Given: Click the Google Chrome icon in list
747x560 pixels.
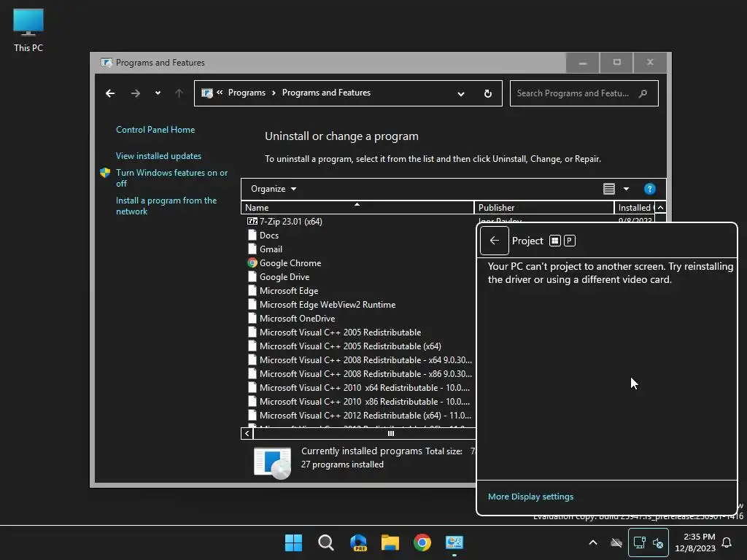Looking at the screenshot, I should pos(252,262).
